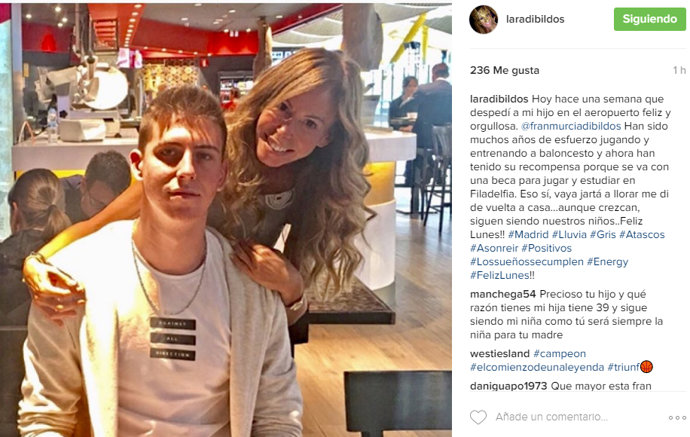Click the #FelizLunes hashtag
690x437 pixels.
click(x=499, y=275)
